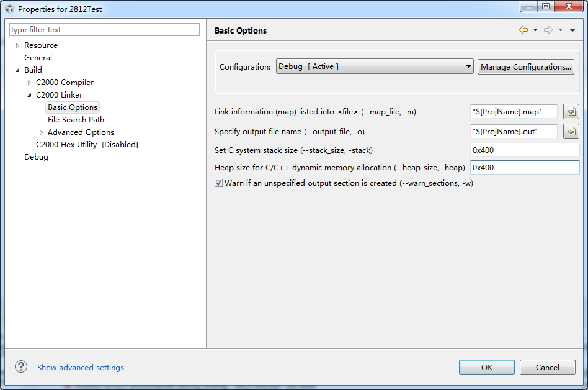
Task: Toggle the warn_sections checkbox
Action: pyautogui.click(x=218, y=183)
